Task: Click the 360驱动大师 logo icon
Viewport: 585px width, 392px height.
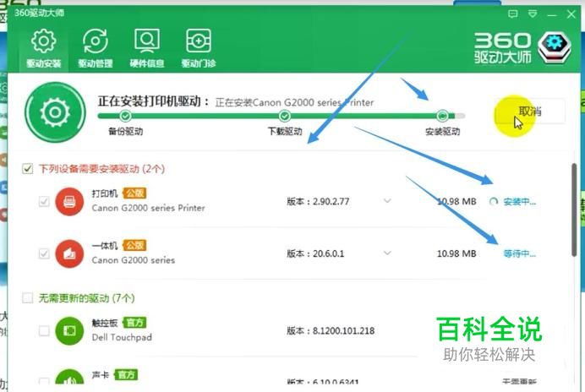Action: pyautogui.click(x=555, y=47)
